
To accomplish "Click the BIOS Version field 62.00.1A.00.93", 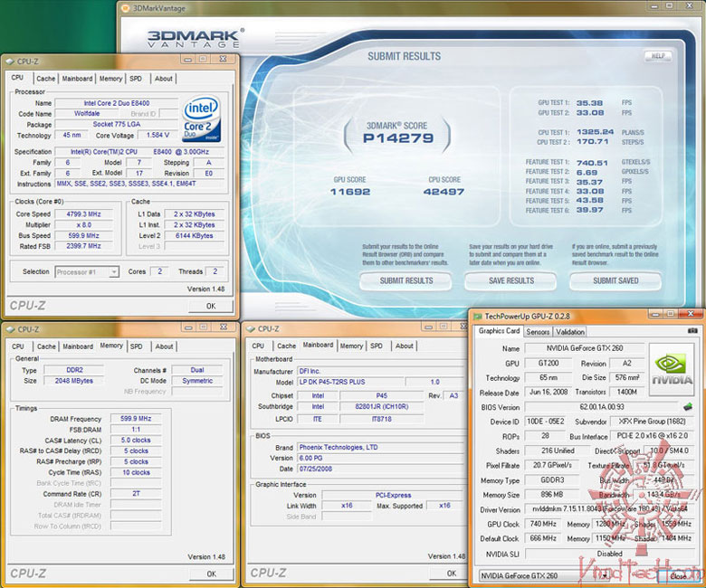I will 602,407.
